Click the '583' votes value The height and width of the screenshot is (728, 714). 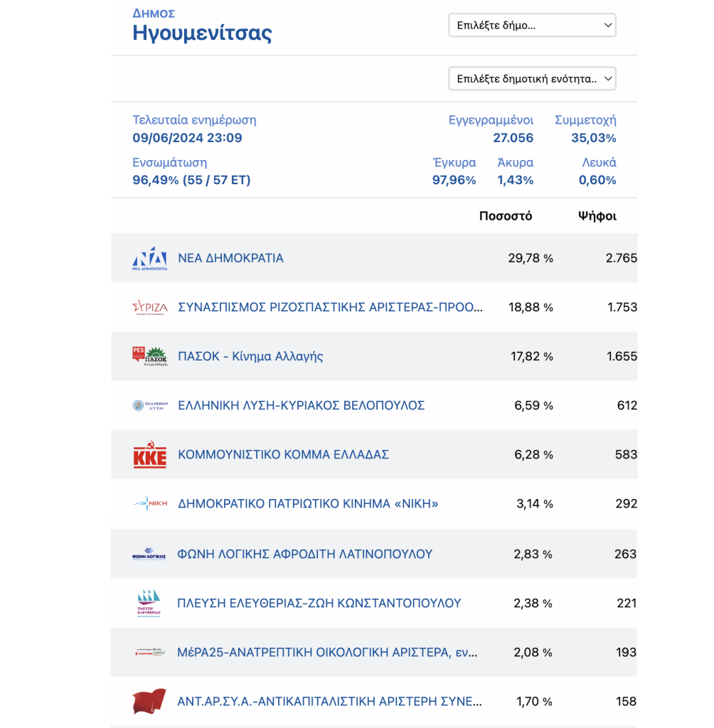pyautogui.click(x=626, y=454)
